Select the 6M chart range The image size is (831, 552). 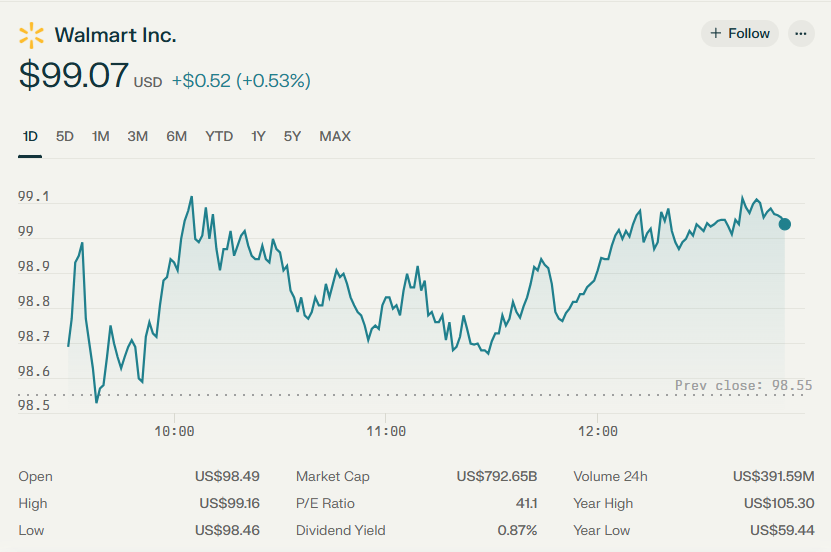[176, 137]
